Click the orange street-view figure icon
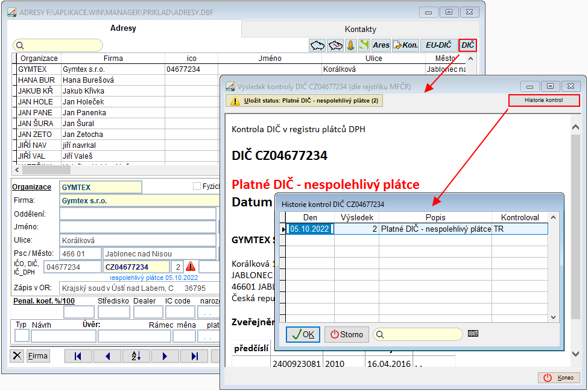This screenshot has width=588, height=391. [x=350, y=45]
